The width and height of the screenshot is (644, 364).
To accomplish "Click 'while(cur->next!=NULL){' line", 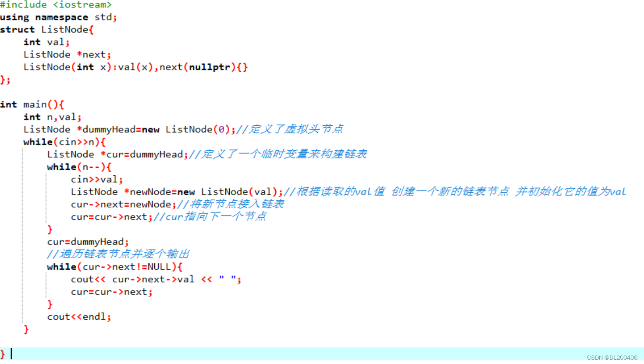I will click(114, 267).
